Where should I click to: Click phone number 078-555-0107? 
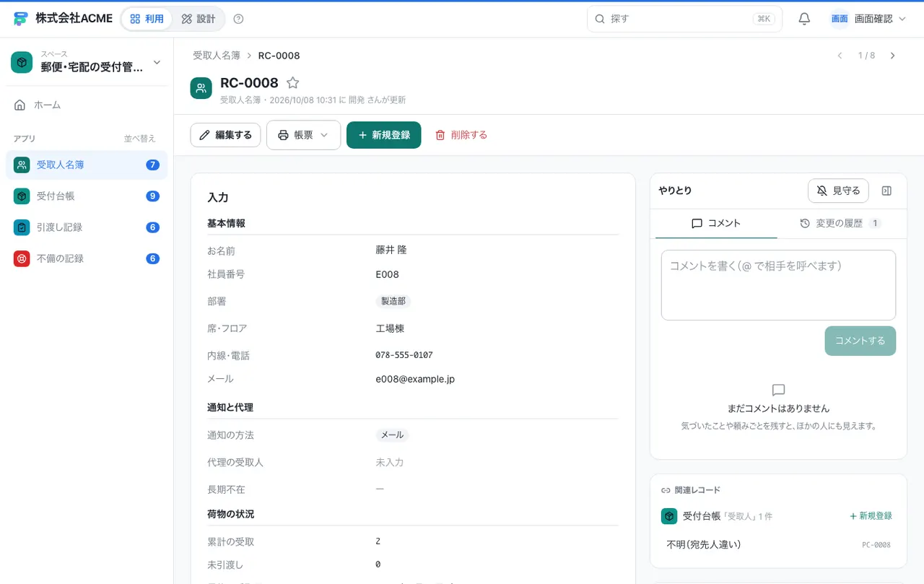pyautogui.click(x=404, y=355)
